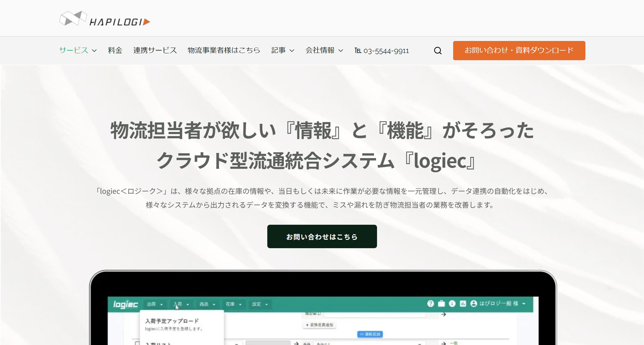Expand the サービス menu chevron
The width and height of the screenshot is (644, 345).
click(x=94, y=51)
